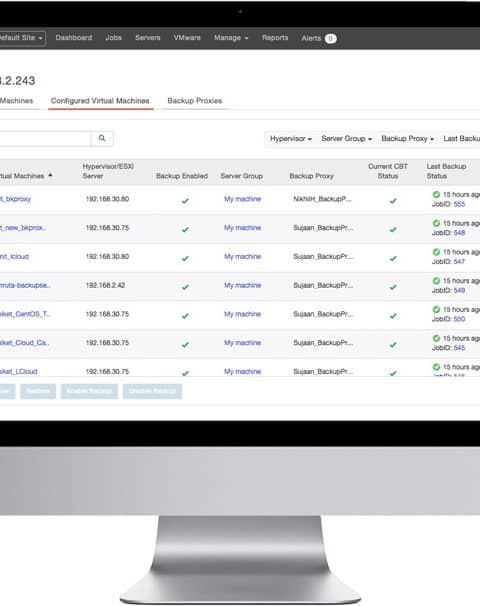Click green success icon beside JobID 545
Image resolution: width=480 pixels, height=606 pixels.
coord(436,338)
